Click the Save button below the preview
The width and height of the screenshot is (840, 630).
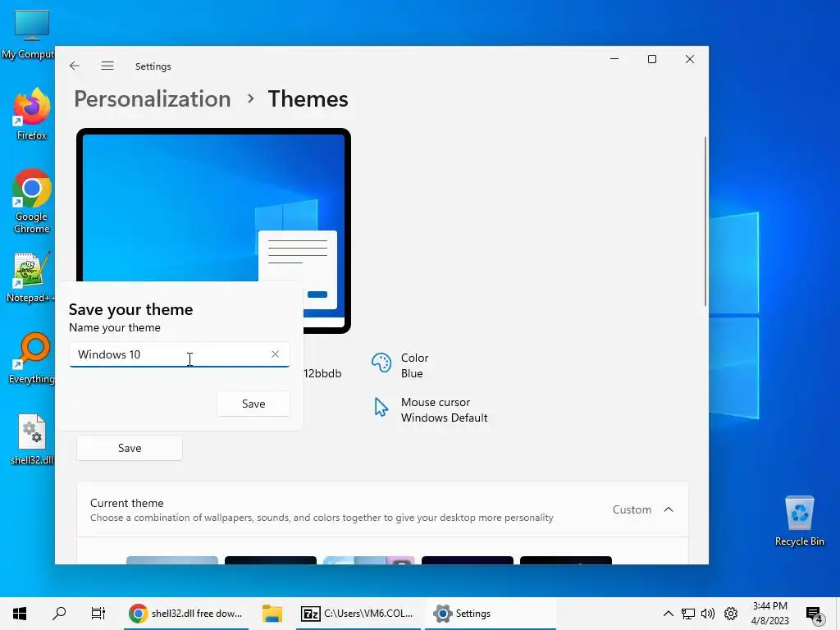[130, 448]
